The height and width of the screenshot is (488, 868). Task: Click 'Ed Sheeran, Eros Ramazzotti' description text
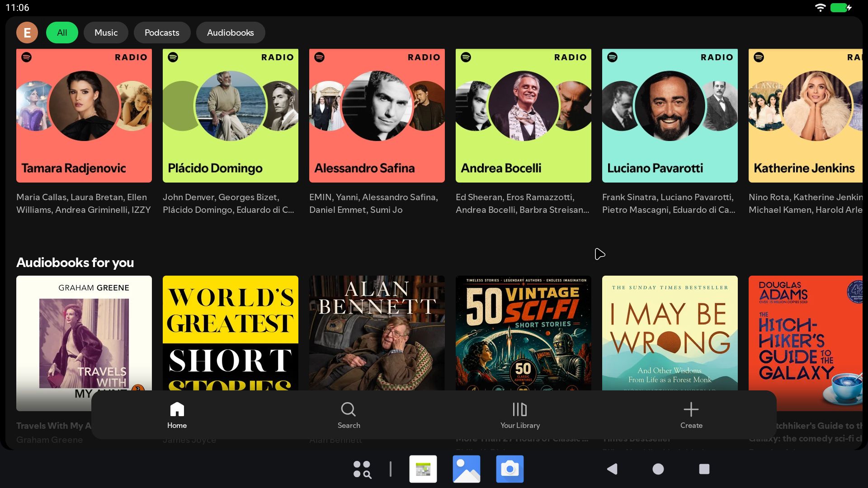pos(523,203)
